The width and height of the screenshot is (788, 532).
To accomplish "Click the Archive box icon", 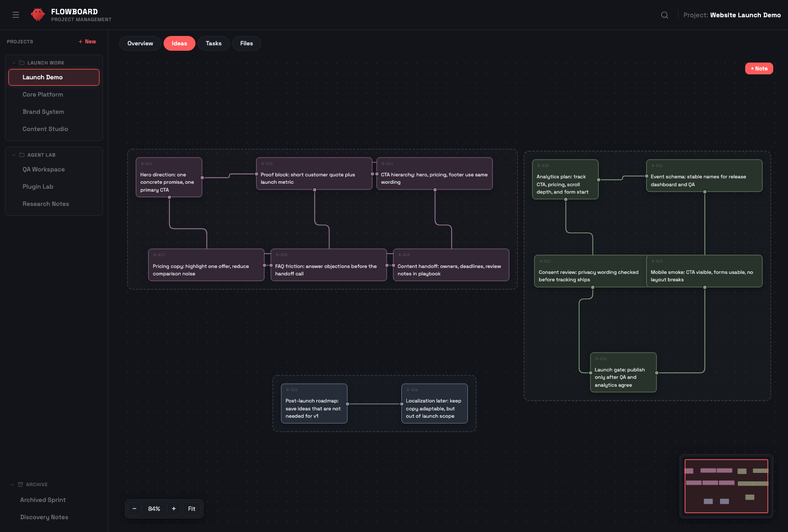I will click(20, 485).
